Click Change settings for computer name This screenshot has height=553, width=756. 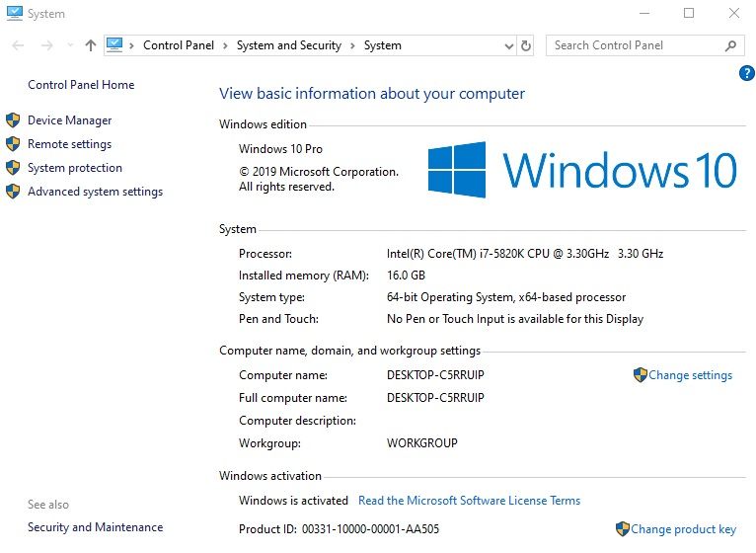point(690,375)
